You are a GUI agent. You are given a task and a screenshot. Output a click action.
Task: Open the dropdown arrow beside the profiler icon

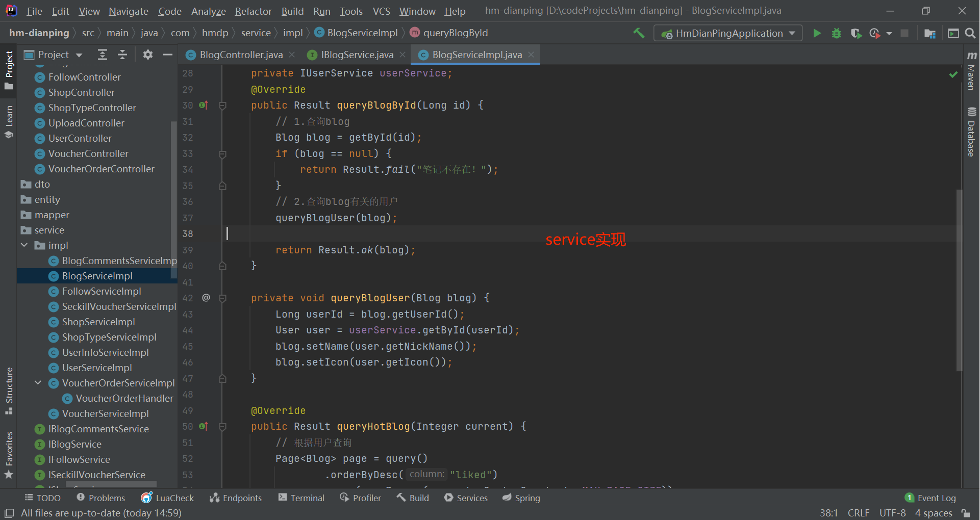coord(889,34)
